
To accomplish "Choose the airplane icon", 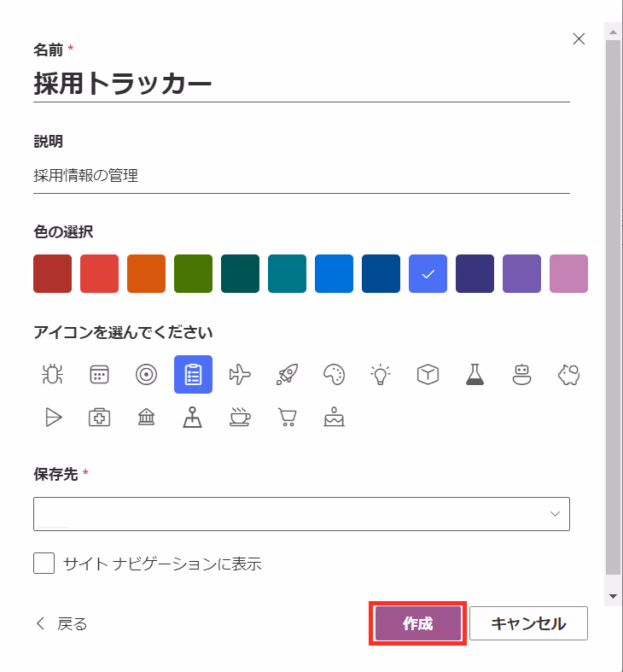I will pos(240,375).
